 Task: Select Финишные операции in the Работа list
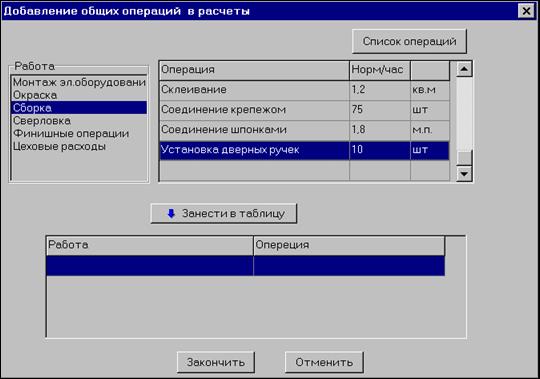point(79,133)
